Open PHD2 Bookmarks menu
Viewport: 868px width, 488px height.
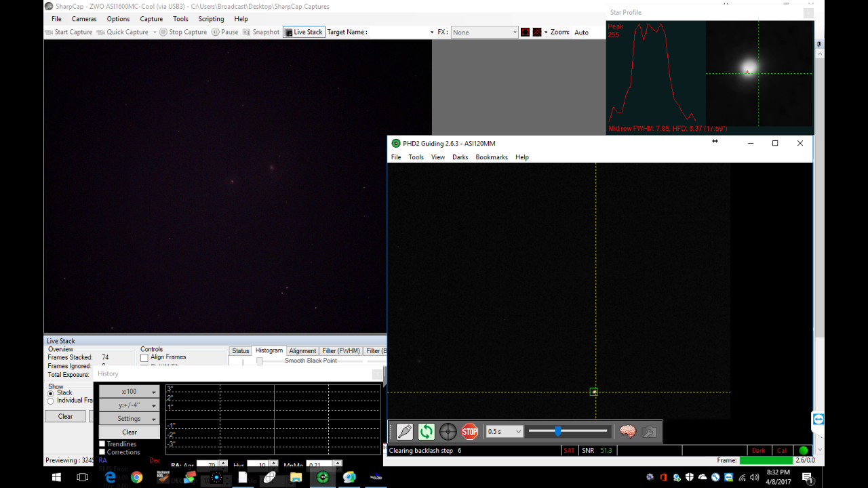(492, 157)
